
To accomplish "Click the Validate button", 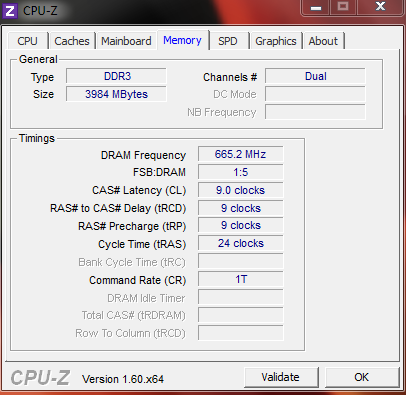I will click(281, 377).
